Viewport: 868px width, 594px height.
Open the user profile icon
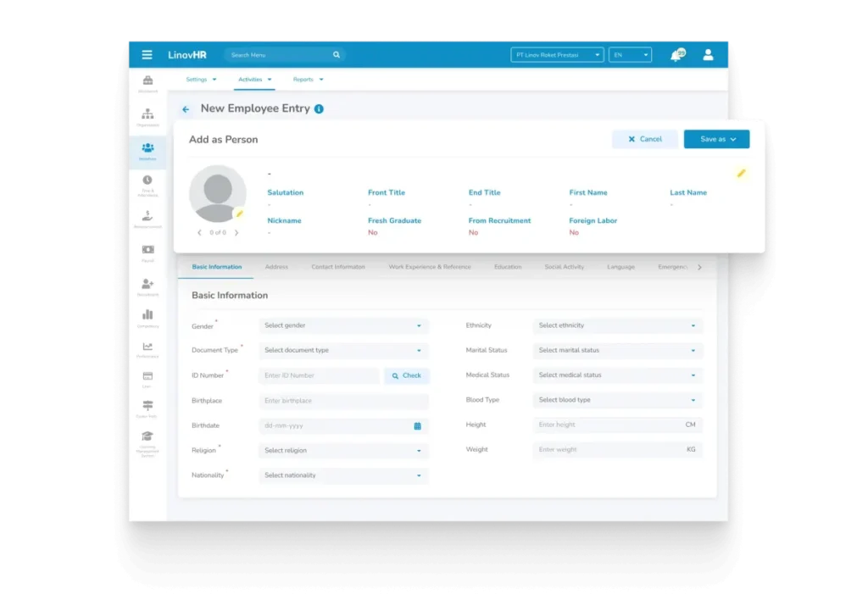[708, 55]
